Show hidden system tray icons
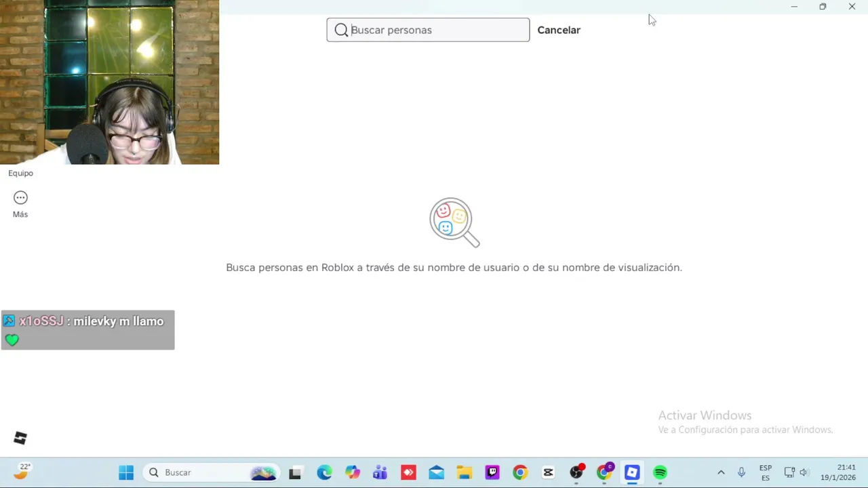The image size is (868, 488). point(721,472)
